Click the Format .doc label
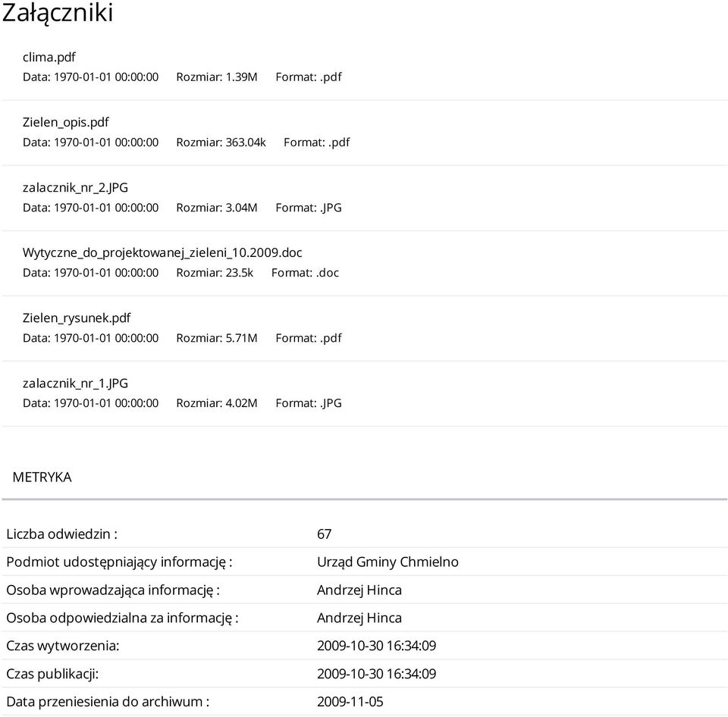The image size is (728, 717). tap(305, 273)
